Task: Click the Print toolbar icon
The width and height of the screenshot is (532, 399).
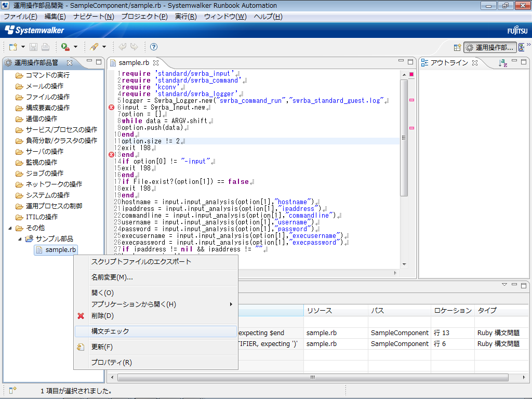Action: [46, 47]
